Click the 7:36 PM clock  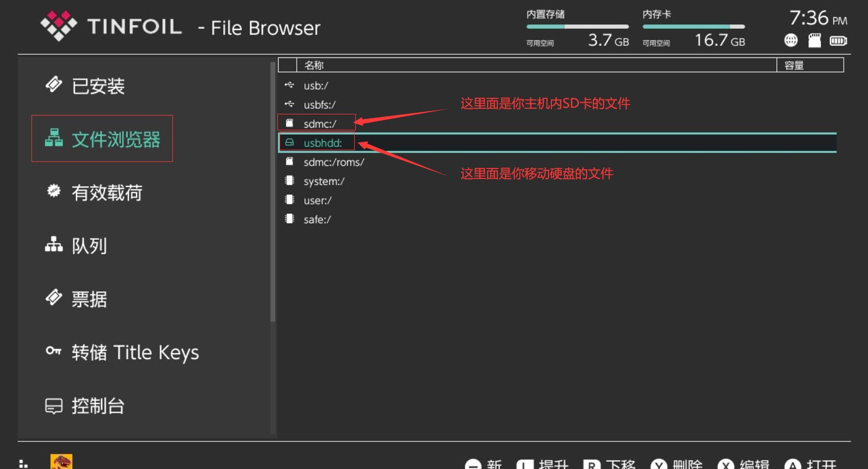click(x=818, y=18)
